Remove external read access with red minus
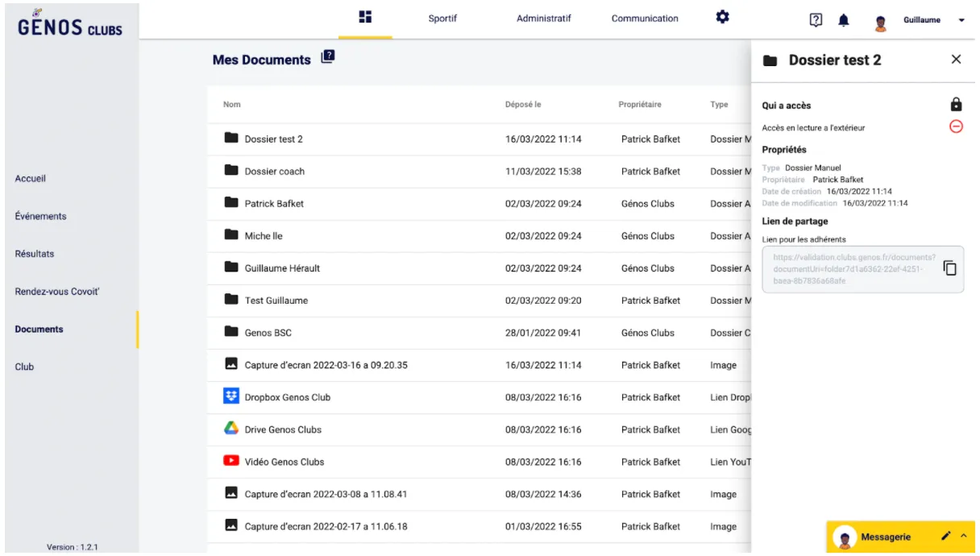Viewport: 980px width, 556px height. pos(956,127)
